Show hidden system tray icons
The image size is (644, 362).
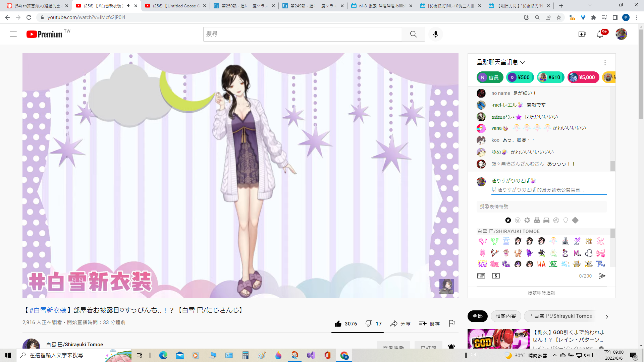point(554,355)
